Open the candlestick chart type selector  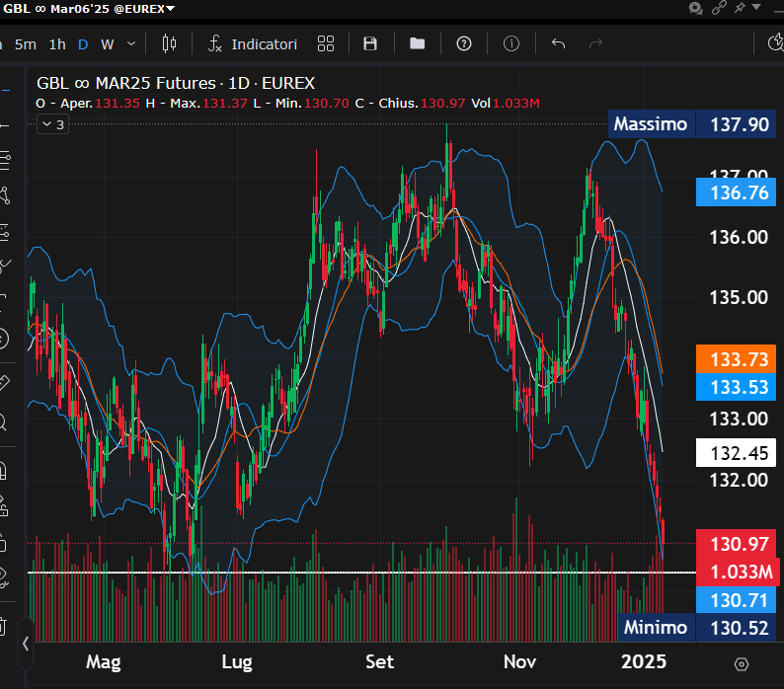coord(169,43)
